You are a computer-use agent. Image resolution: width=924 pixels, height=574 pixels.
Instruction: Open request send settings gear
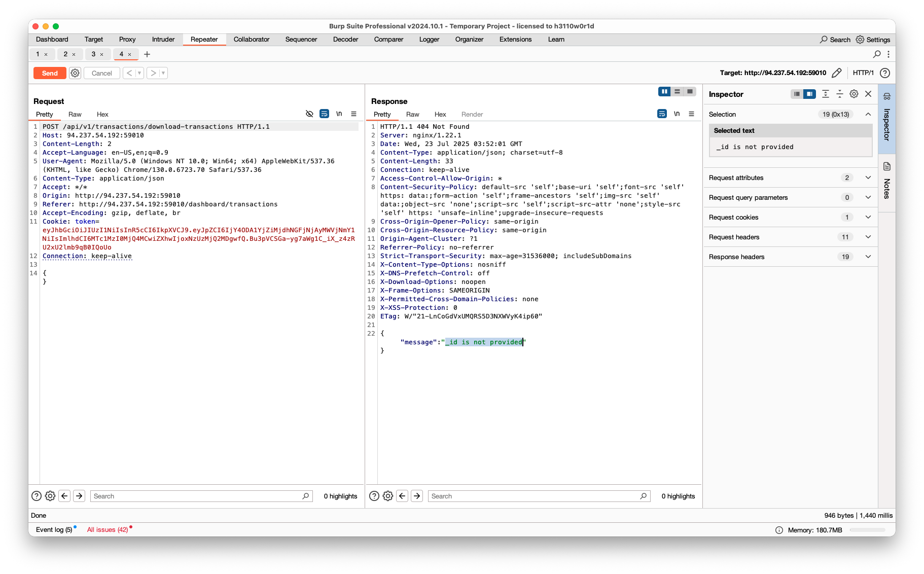click(x=75, y=73)
